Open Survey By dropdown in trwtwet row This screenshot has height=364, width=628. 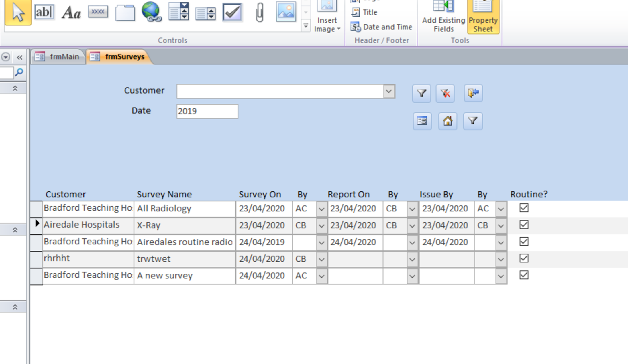click(x=322, y=259)
